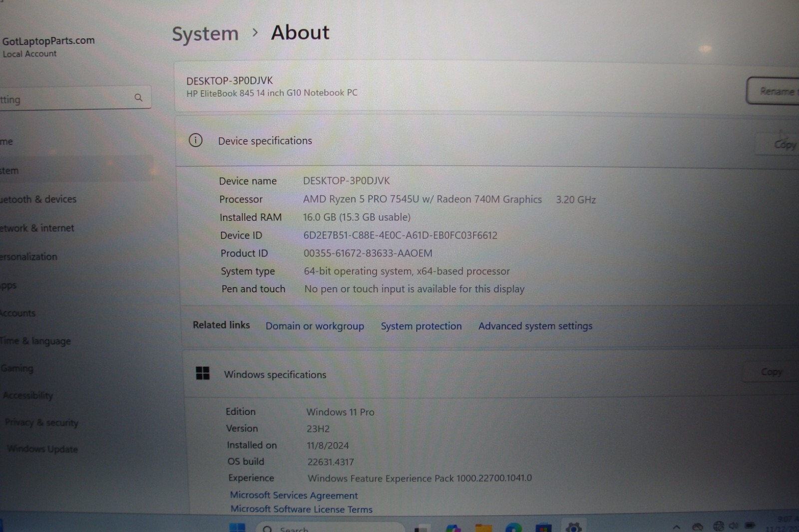Screen dimensions: 799x532
Task: Click the GotLaptopParts.com account name
Action: tap(48, 41)
